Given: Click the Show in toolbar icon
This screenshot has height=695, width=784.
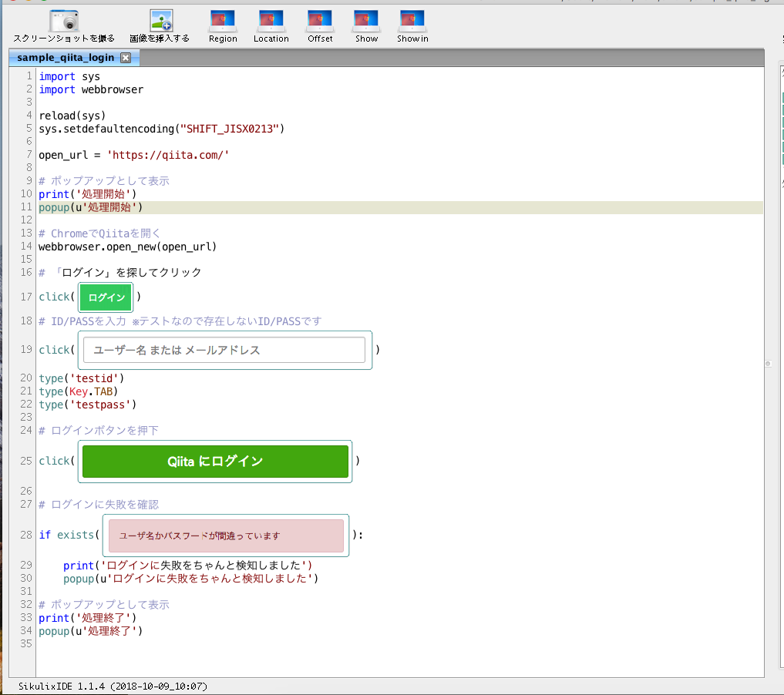Looking at the screenshot, I should click(412, 21).
